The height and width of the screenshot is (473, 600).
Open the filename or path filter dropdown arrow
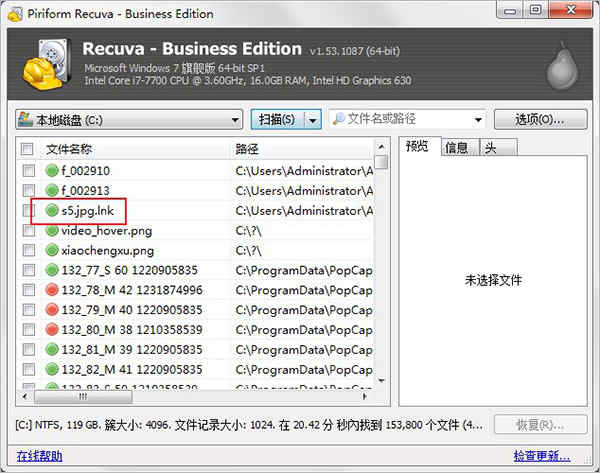point(478,120)
